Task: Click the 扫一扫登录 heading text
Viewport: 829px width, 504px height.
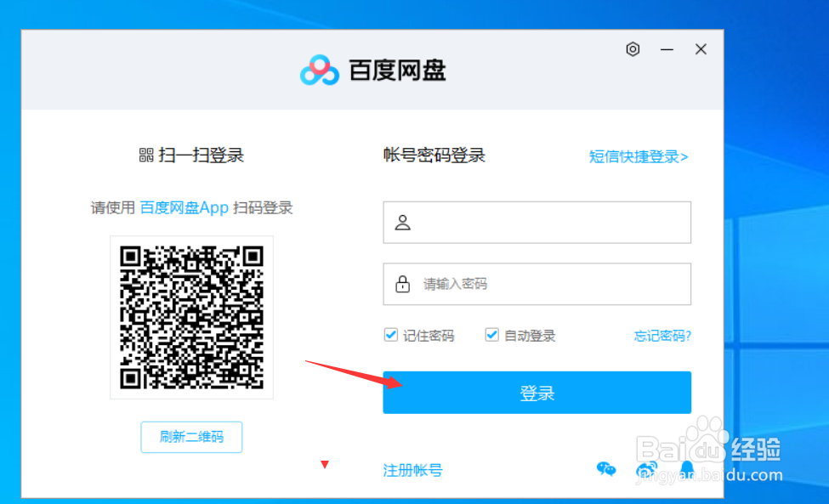Action: coord(201,156)
